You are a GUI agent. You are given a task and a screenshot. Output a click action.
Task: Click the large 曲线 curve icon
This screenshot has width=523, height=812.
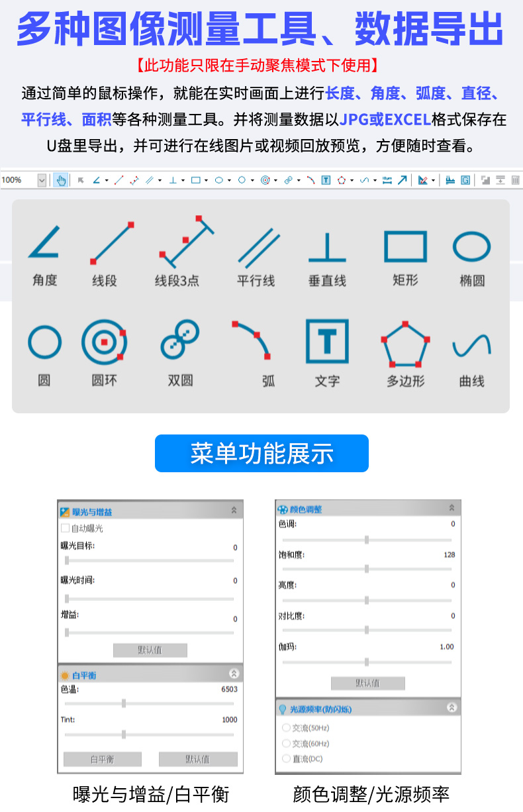pyautogui.click(x=471, y=346)
